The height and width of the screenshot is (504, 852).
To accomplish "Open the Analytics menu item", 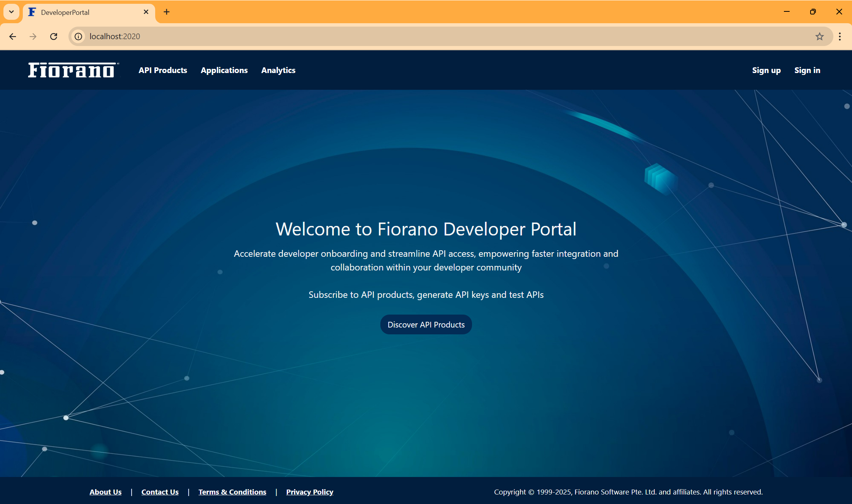I will pos(278,70).
